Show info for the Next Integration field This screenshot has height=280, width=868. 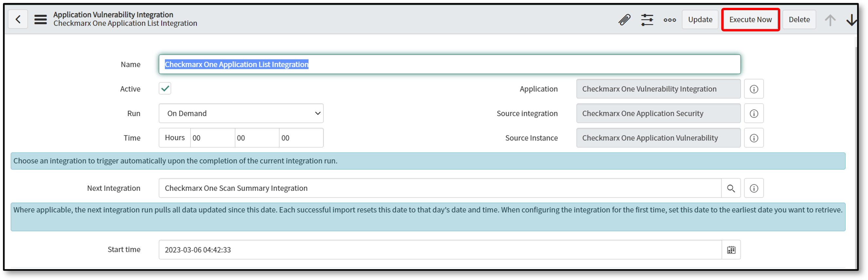click(x=754, y=188)
